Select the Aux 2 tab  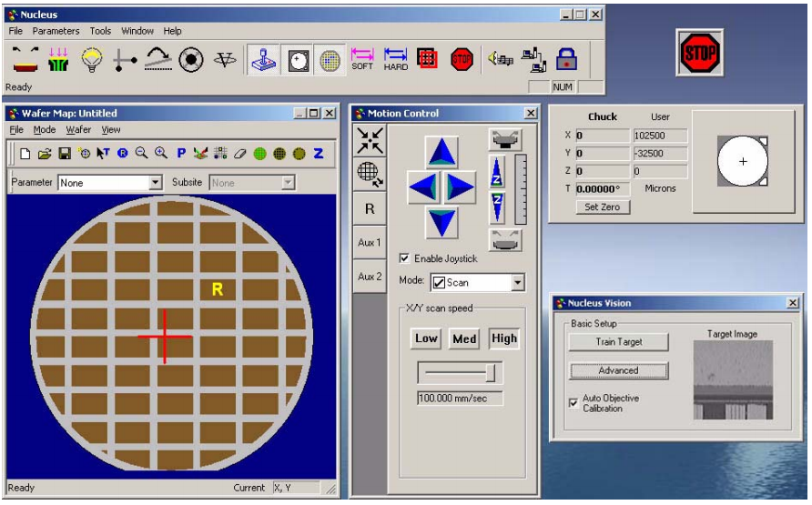pyautogui.click(x=370, y=277)
